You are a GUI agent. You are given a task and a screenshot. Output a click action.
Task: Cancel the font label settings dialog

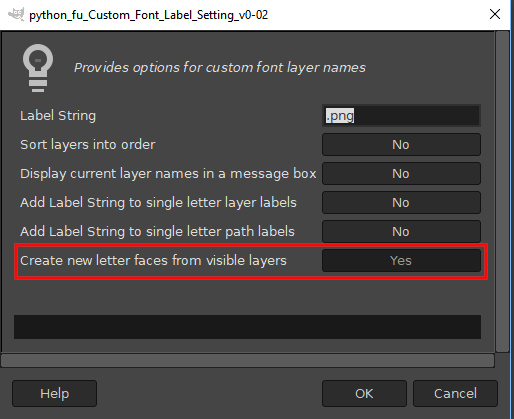click(455, 394)
